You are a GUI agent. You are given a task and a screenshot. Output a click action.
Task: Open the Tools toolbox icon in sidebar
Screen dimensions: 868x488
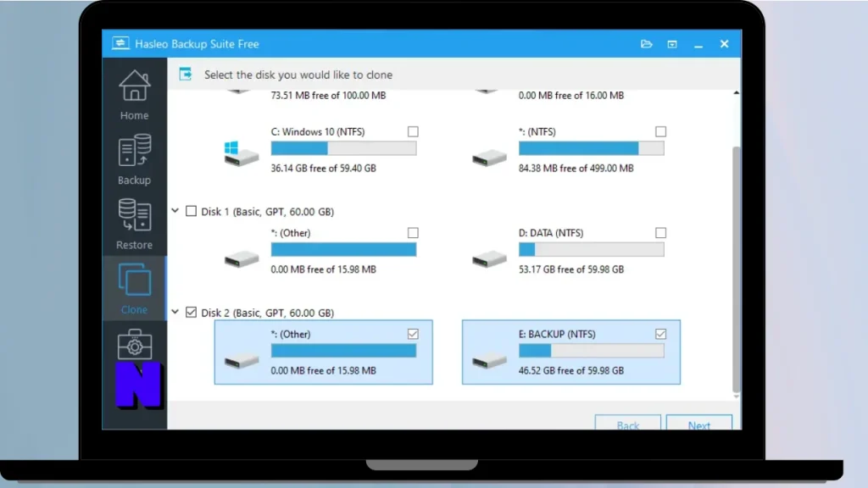point(135,344)
